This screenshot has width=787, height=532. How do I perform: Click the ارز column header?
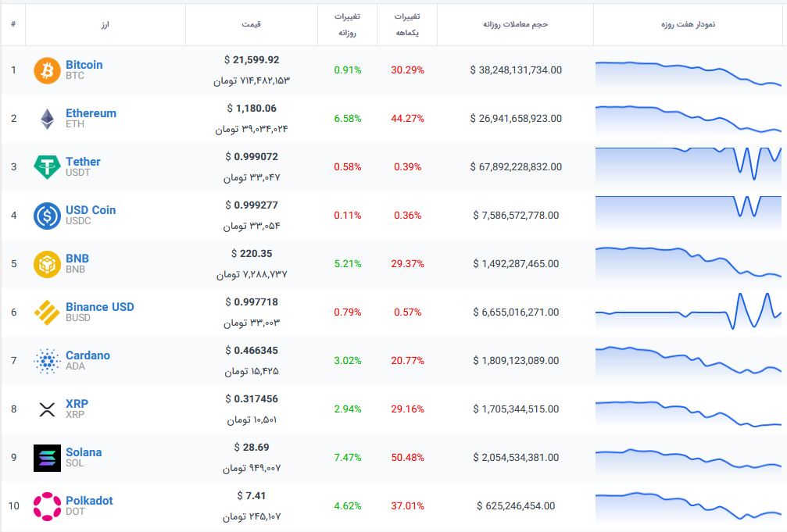click(x=105, y=24)
